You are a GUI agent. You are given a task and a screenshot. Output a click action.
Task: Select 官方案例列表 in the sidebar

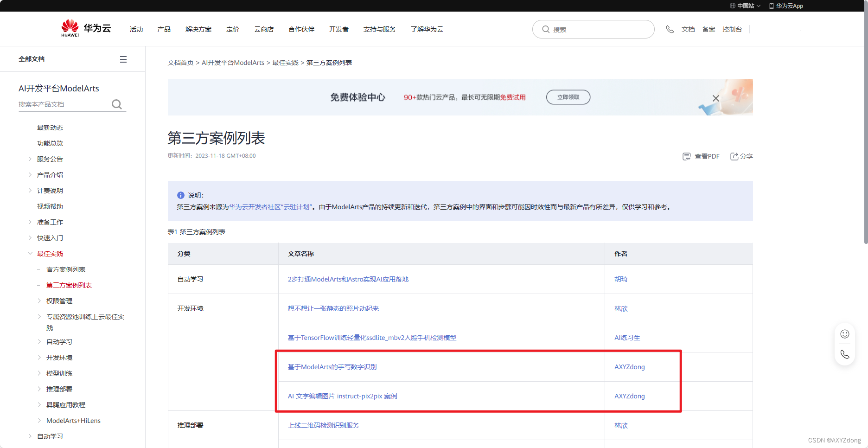pyautogui.click(x=66, y=269)
